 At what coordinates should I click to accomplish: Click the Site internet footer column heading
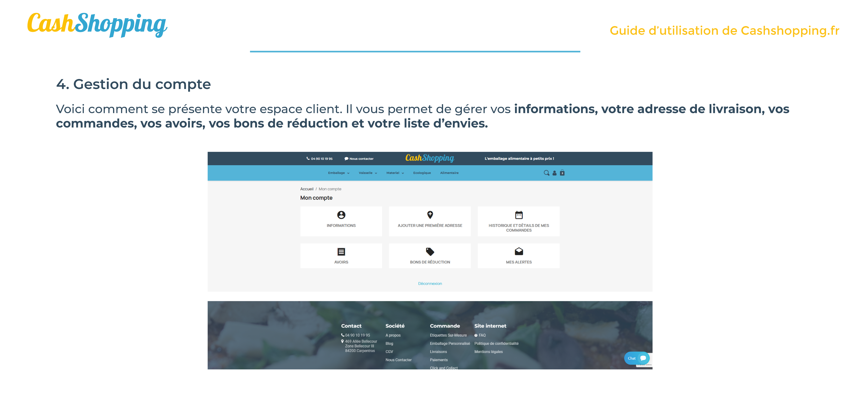(x=490, y=326)
